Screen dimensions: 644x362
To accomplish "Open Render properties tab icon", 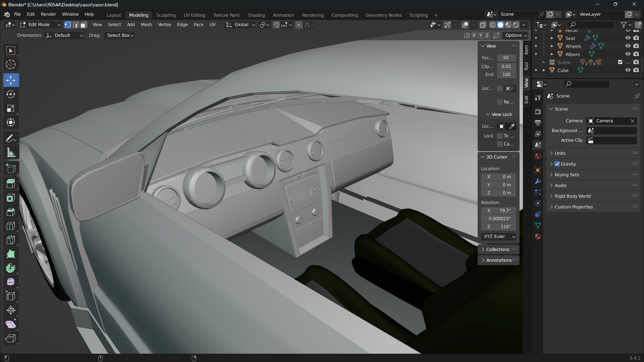I will pyautogui.click(x=538, y=112).
